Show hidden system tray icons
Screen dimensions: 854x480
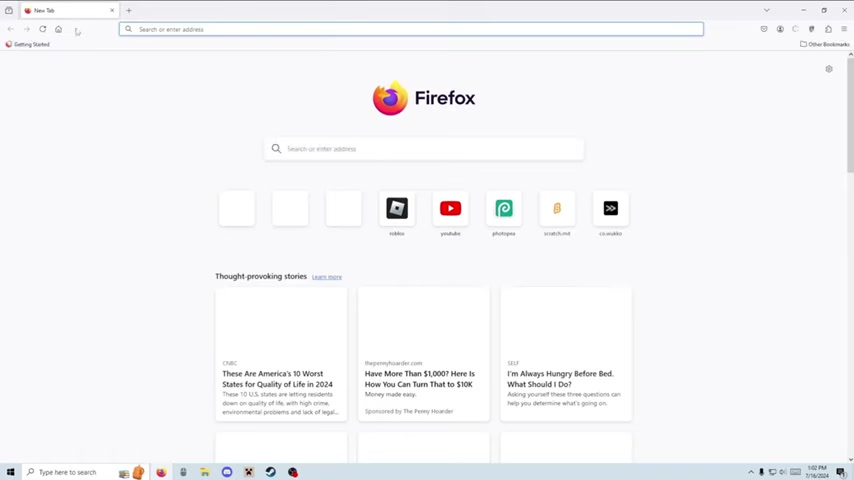(x=750, y=472)
